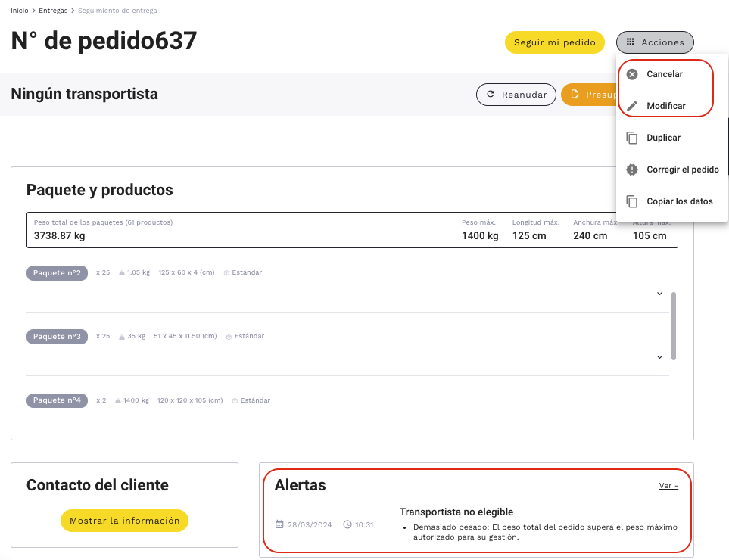Open the Ver link in Alertas

pyautogui.click(x=668, y=486)
